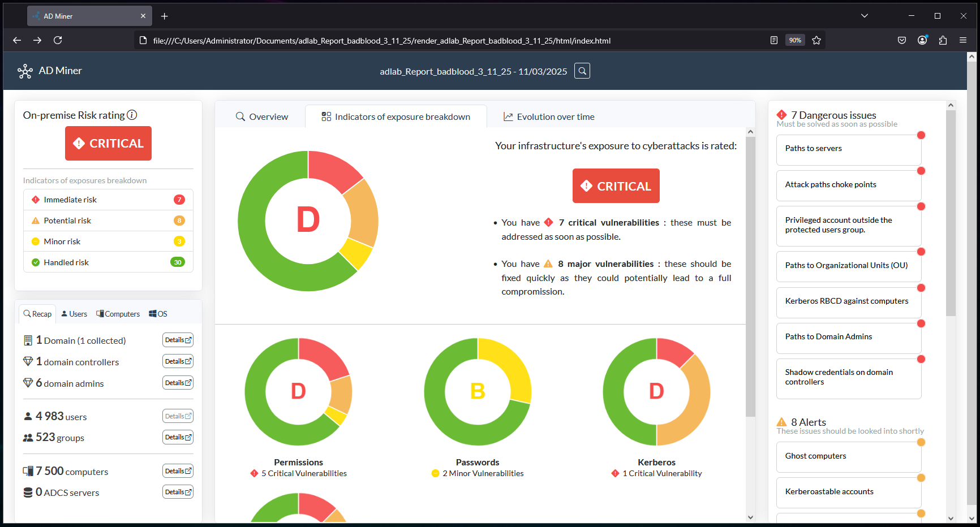Open Details for ADCS servers
The height and width of the screenshot is (527, 980).
click(178, 492)
